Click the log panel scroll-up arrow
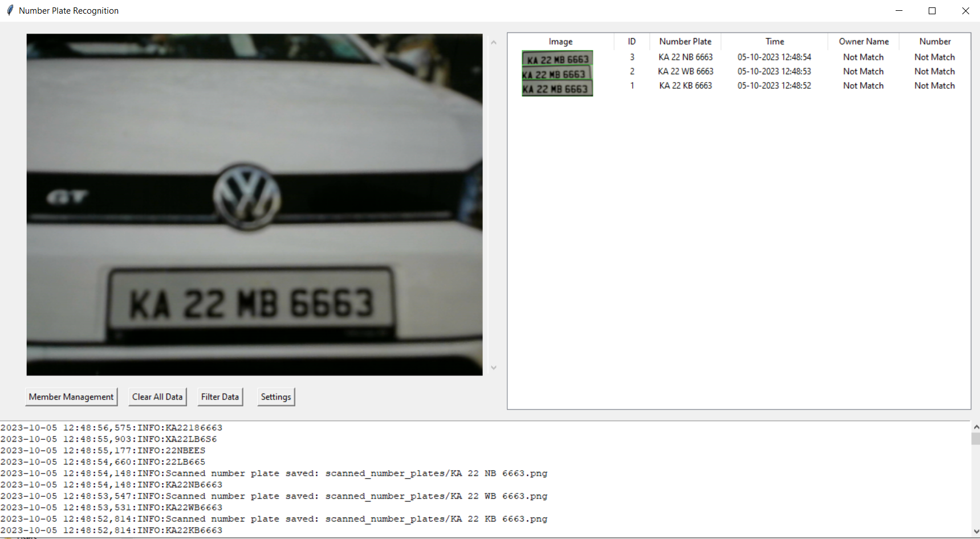This screenshot has height=539, width=980. pos(975,427)
